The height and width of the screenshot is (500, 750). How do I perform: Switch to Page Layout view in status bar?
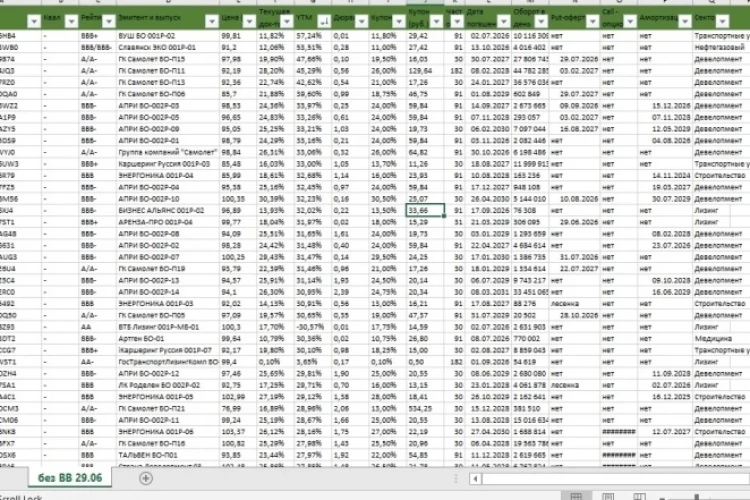pos(608,497)
